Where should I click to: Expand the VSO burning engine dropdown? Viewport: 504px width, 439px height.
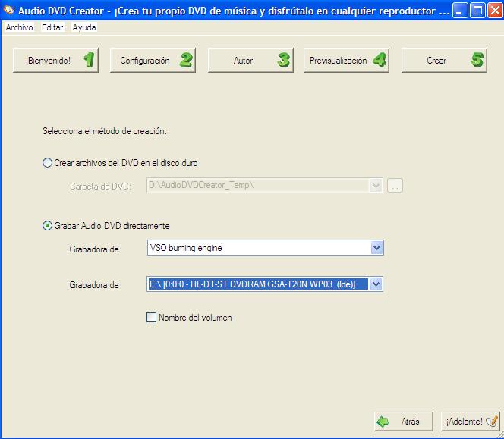376,248
